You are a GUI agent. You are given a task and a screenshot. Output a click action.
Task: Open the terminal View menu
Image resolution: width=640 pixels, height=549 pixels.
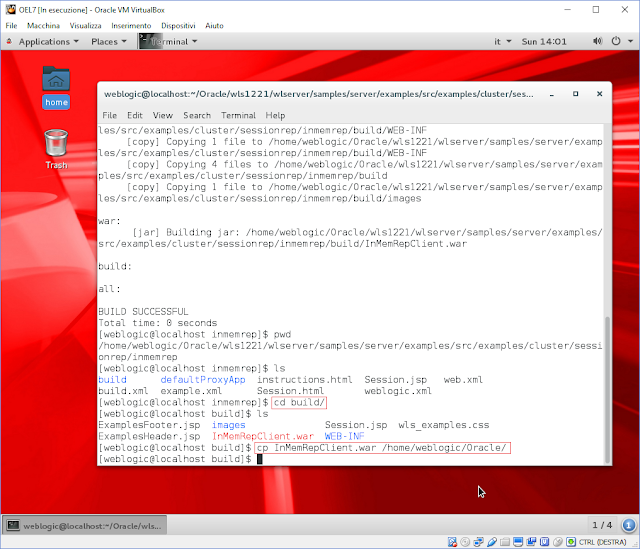[x=162, y=116]
